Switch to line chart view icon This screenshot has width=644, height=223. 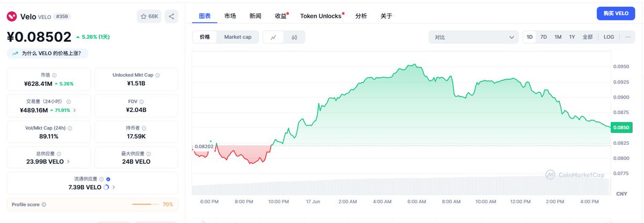[x=274, y=37]
